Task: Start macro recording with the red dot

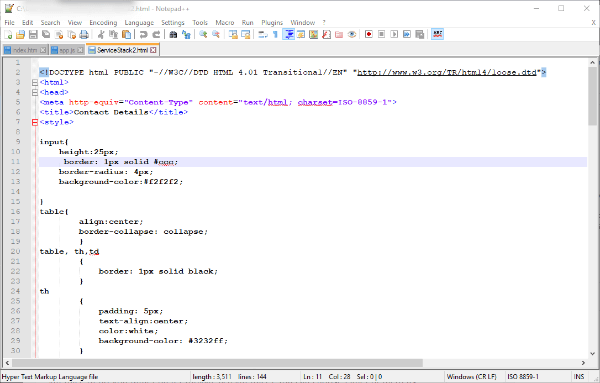Action: click(x=369, y=34)
